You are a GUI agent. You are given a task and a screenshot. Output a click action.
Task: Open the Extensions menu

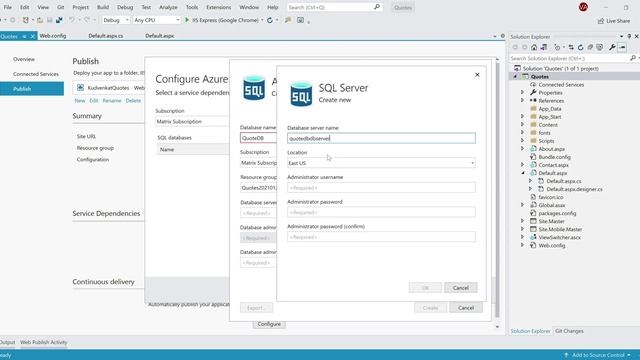[218, 7]
